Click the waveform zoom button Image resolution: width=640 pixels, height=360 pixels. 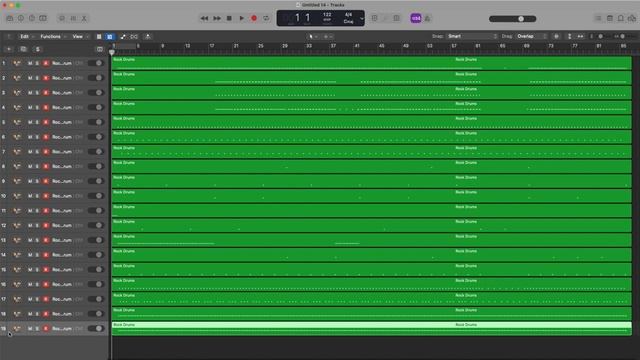tap(556, 36)
